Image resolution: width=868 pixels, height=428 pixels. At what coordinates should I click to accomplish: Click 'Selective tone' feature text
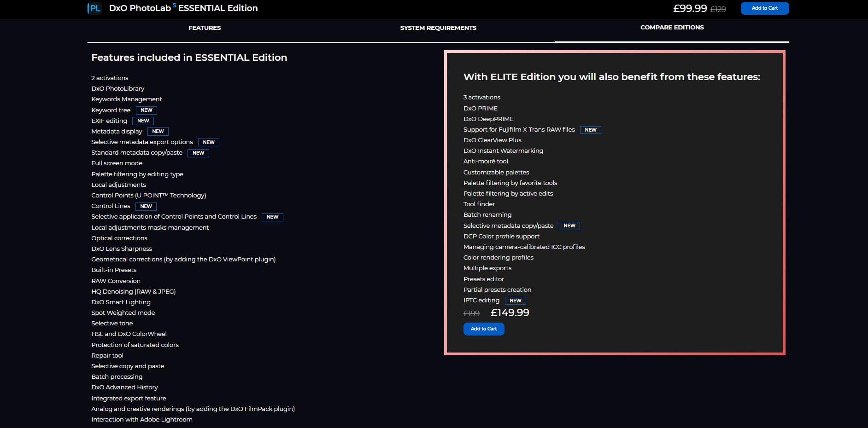pos(112,324)
